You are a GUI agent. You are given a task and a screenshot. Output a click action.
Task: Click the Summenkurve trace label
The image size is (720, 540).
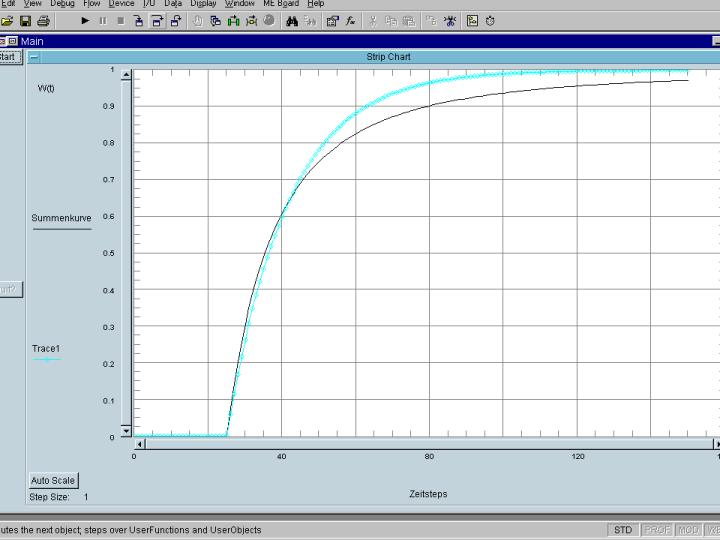pos(61,217)
